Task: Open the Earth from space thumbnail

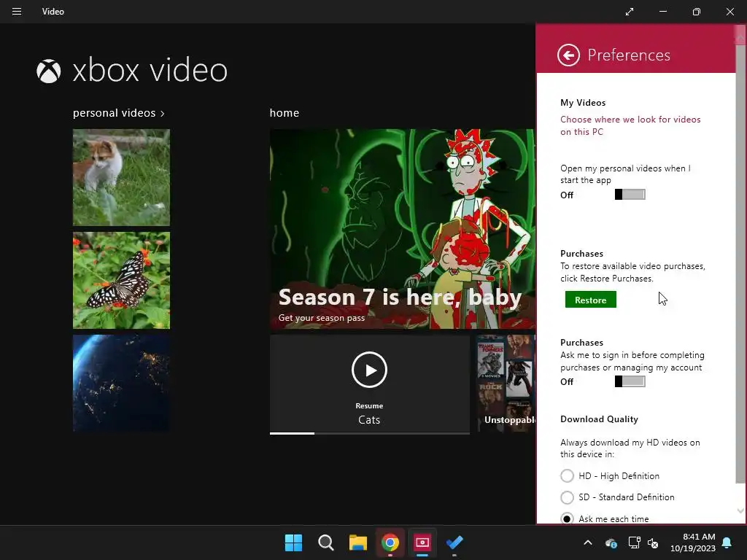Action: (121, 383)
